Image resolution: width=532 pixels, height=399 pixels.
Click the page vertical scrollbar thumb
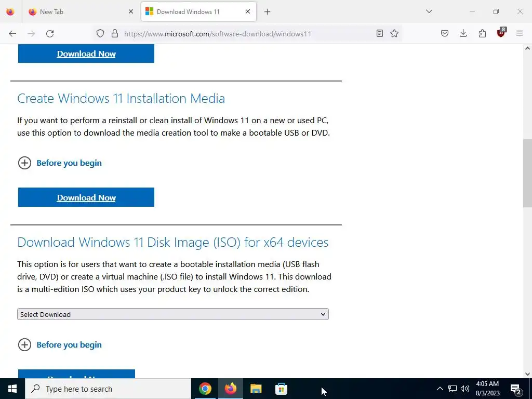coord(527,173)
